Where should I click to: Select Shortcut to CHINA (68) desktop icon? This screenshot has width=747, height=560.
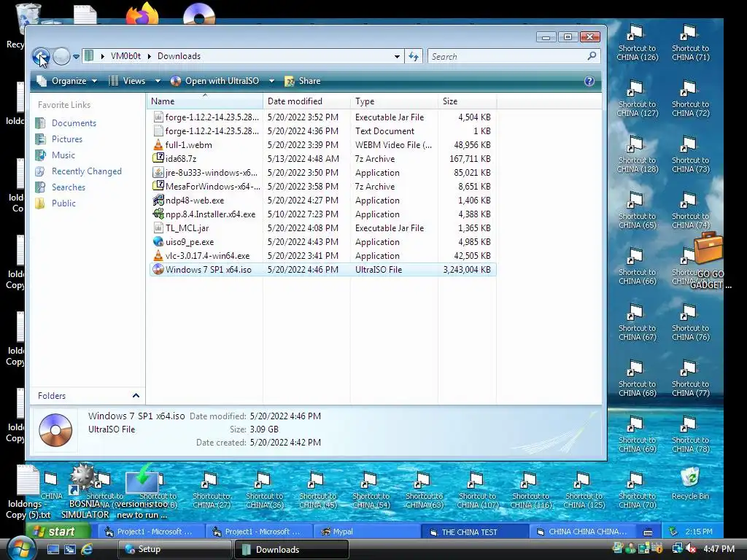(637, 378)
